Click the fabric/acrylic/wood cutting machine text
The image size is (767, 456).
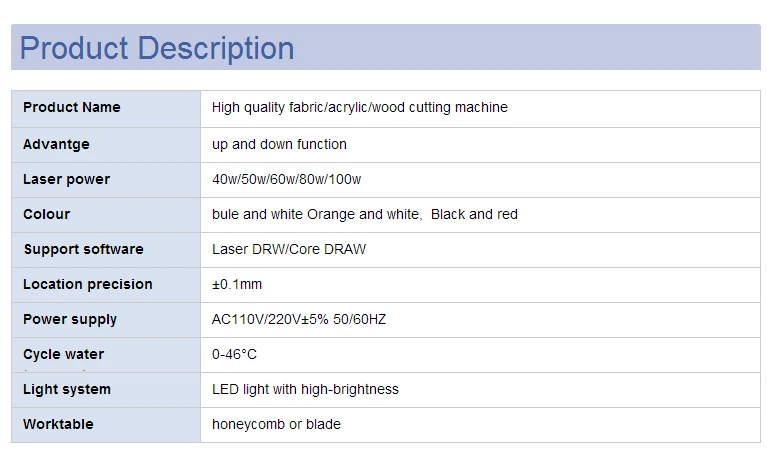pyautogui.click(x=398, y=108)
